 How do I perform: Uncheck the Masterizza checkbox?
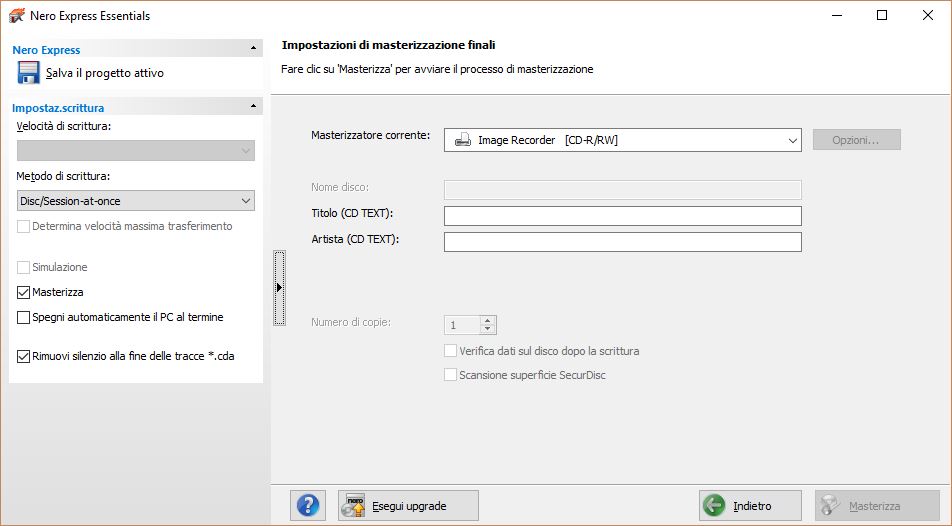23,292
